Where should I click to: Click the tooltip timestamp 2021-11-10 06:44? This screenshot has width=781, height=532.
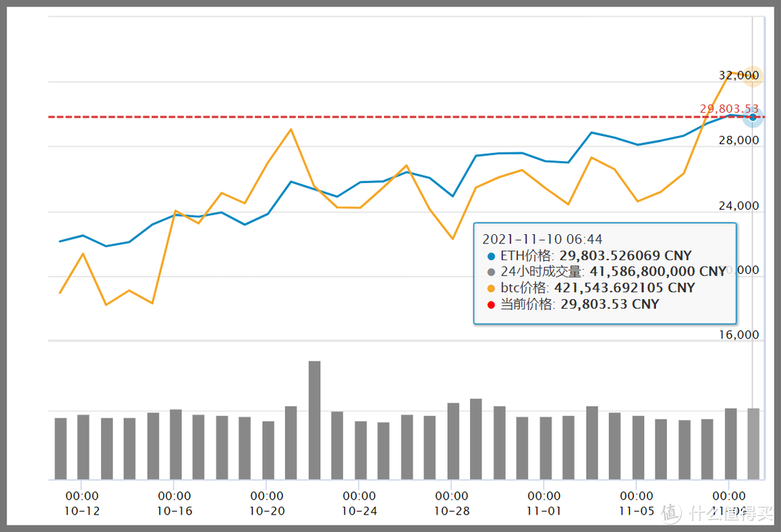[x=542, y=239]
